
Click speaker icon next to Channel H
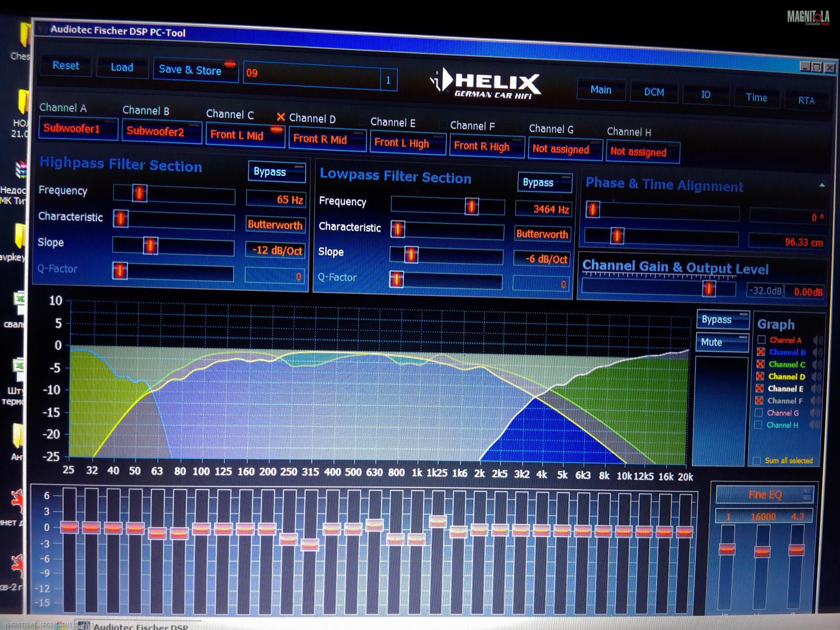[814, 425]
